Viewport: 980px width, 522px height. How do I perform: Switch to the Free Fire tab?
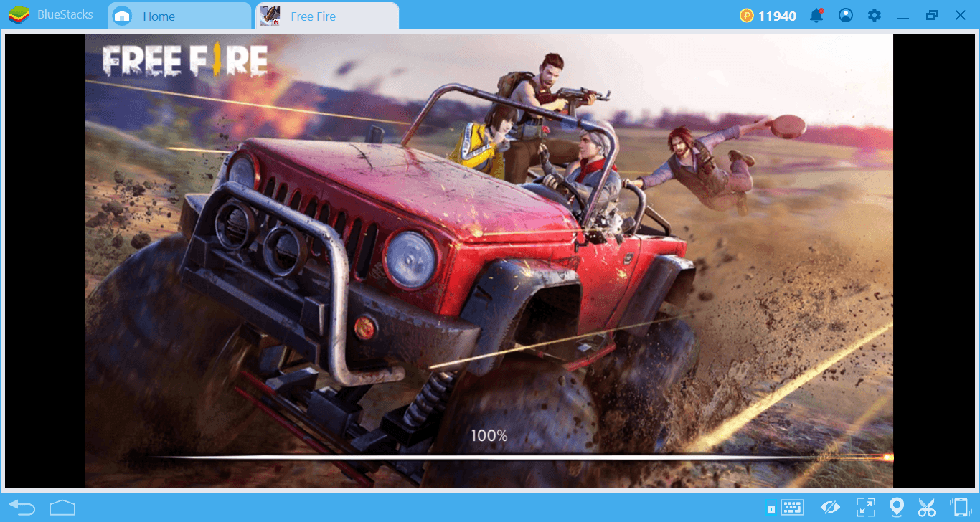pyautogui.click(x=327, y=16)
